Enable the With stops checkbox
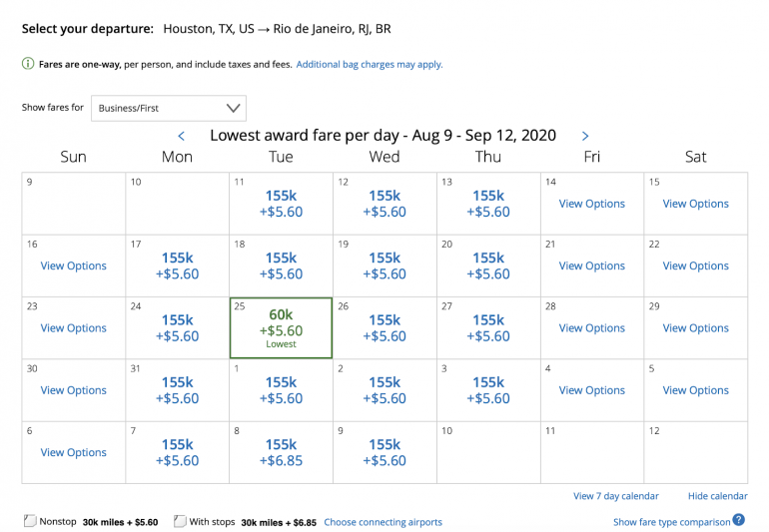Image resolution: width=769 pixels, height=532 pixels. 180,521
